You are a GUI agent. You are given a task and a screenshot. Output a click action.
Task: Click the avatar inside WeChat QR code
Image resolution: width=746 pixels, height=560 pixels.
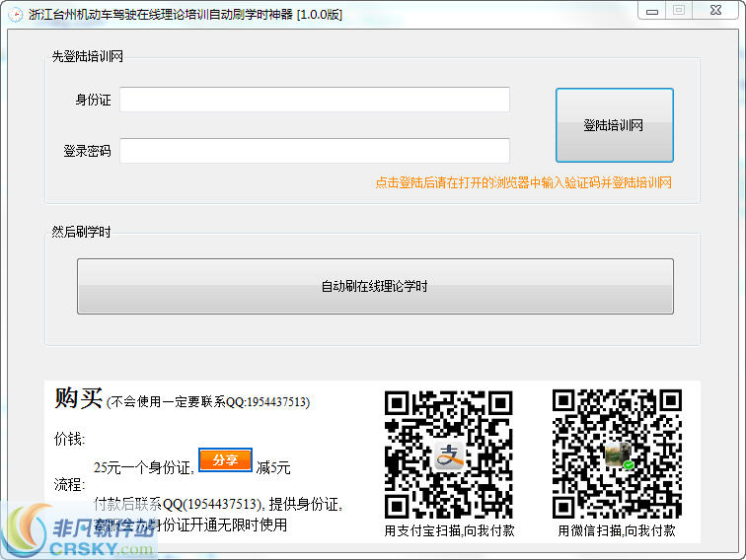point(619,455)
